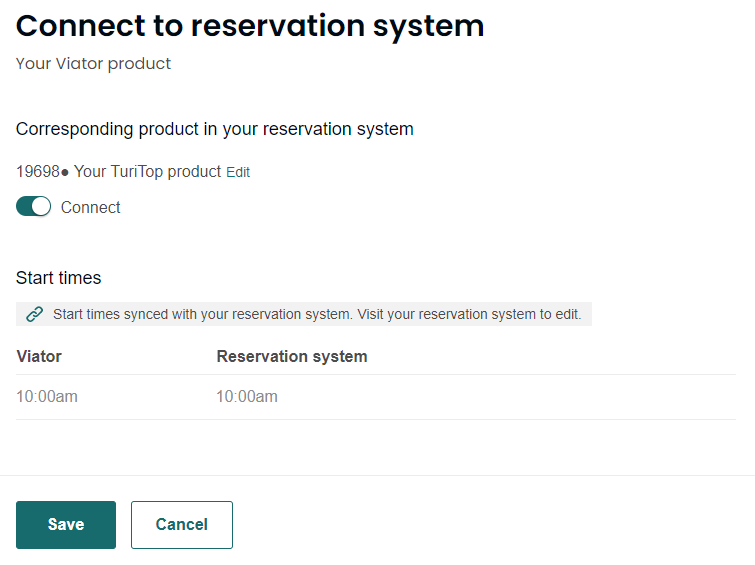Click the Your TuriTop product name
The width and height of the screenshot is (755, 565).
147,171
